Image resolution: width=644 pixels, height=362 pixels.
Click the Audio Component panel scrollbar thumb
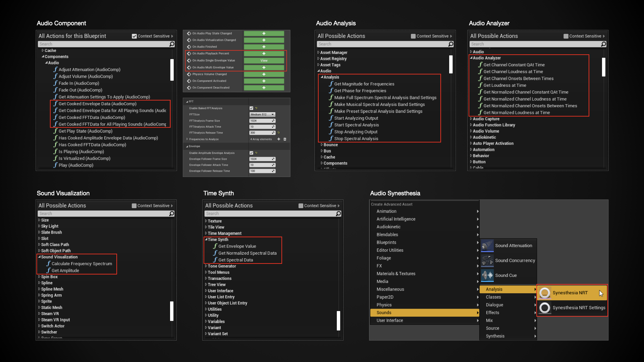tap(172, 70)
